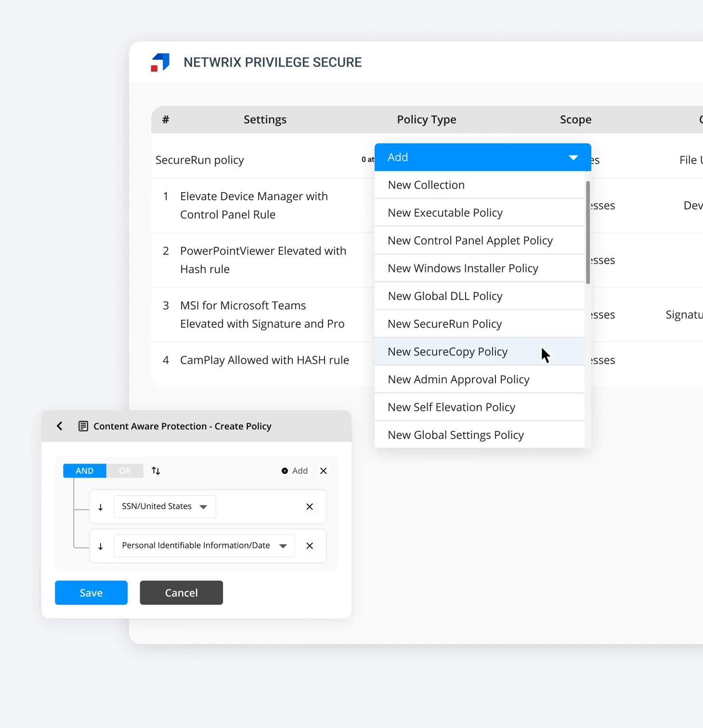Collapse the blue Add dropdown
The image size is (703, 728).
point(483,157)
